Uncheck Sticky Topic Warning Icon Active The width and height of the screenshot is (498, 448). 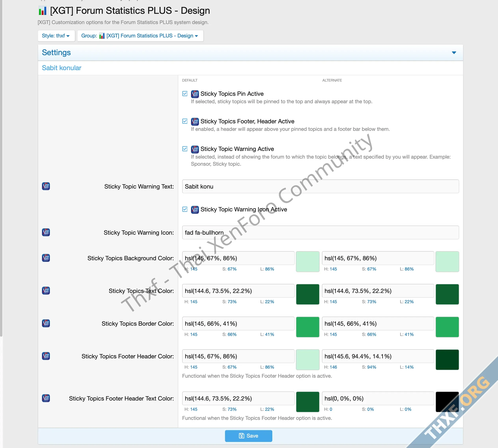point(185,209)
